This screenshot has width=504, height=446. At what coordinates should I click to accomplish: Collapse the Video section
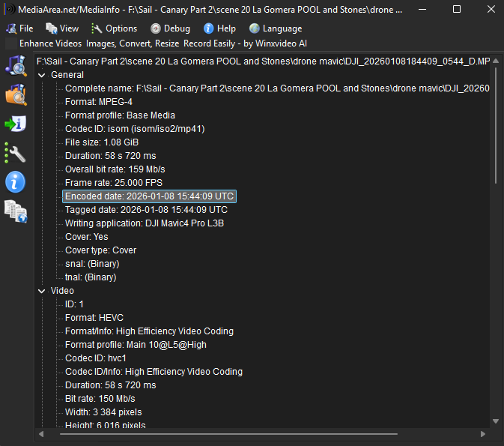pyautogui.click(x=42, y=291)
